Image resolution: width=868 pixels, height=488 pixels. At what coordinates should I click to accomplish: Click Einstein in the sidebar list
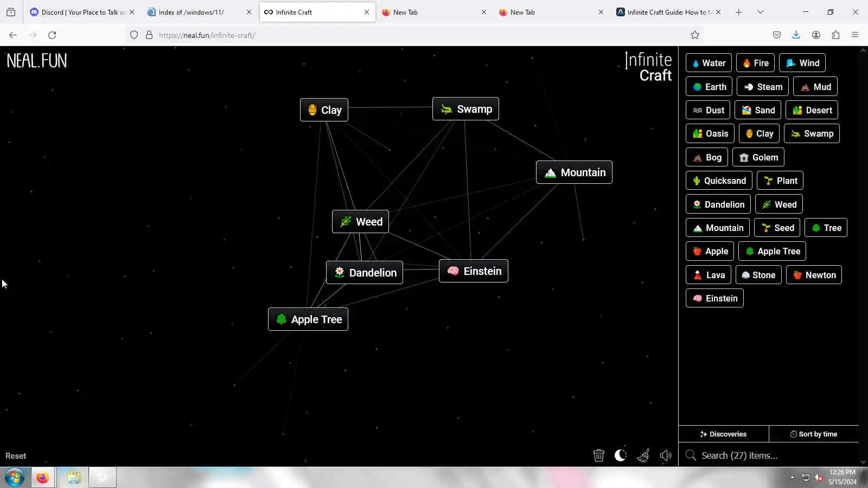pyautogui.click(x=714, y=298)
